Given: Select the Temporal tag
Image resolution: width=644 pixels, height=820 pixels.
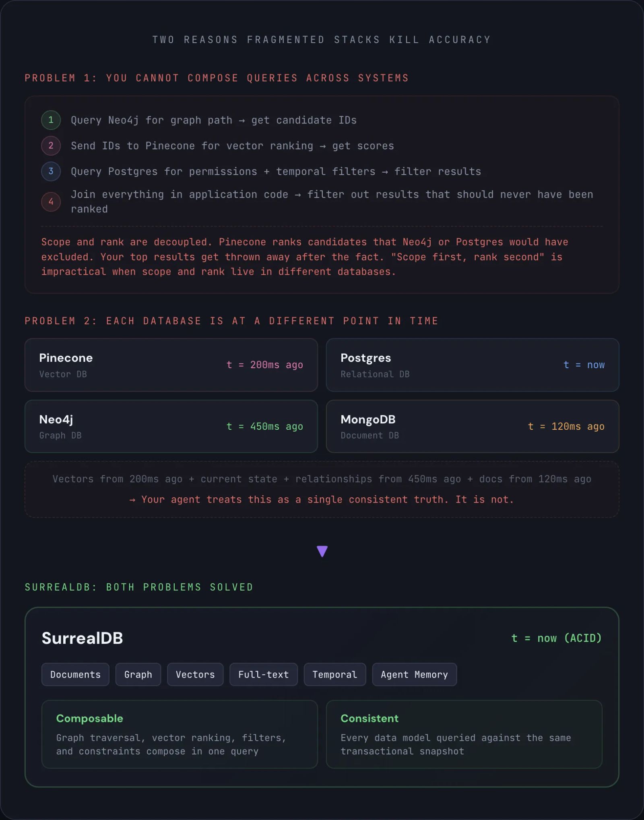Looking at the screenshot, I should (334, 674).
